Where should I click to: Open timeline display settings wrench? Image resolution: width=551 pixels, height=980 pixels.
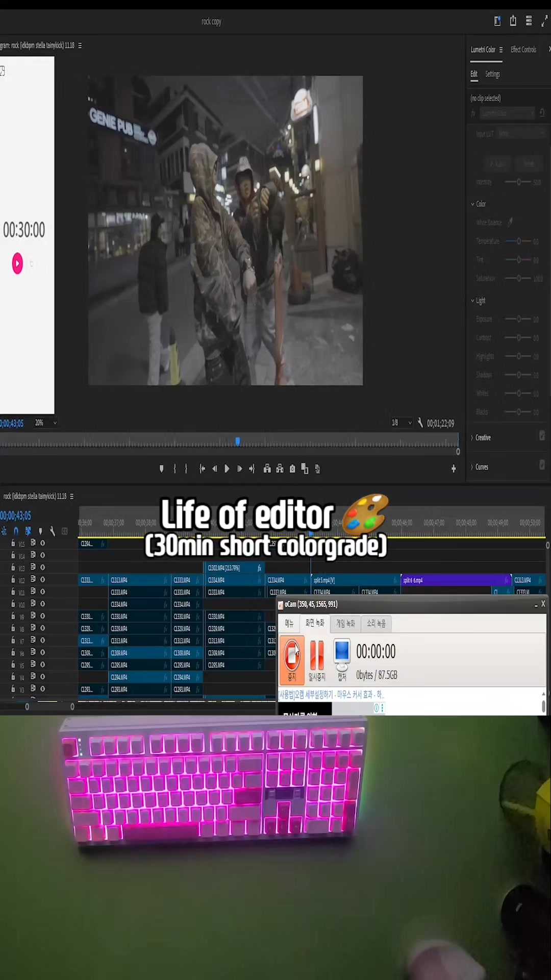click(x=52, y=531)
